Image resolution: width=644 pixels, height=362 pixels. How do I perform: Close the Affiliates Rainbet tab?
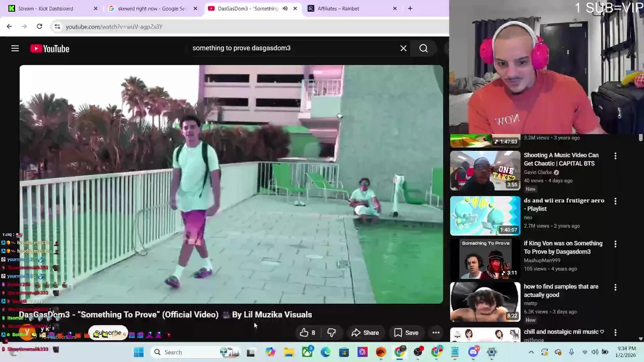[394, 9]
